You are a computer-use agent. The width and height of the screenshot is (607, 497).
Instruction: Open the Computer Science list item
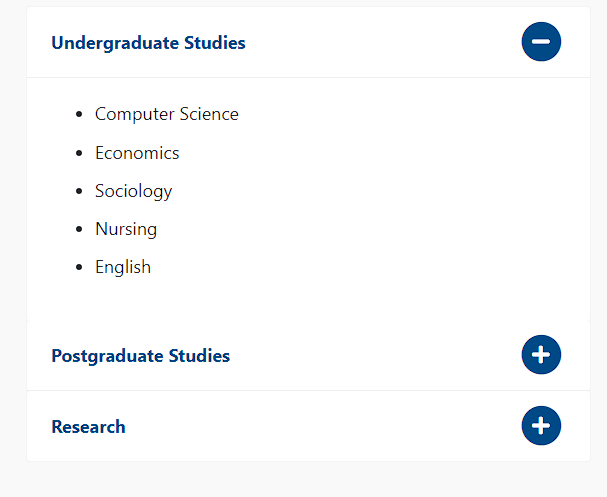click(167, 114)
